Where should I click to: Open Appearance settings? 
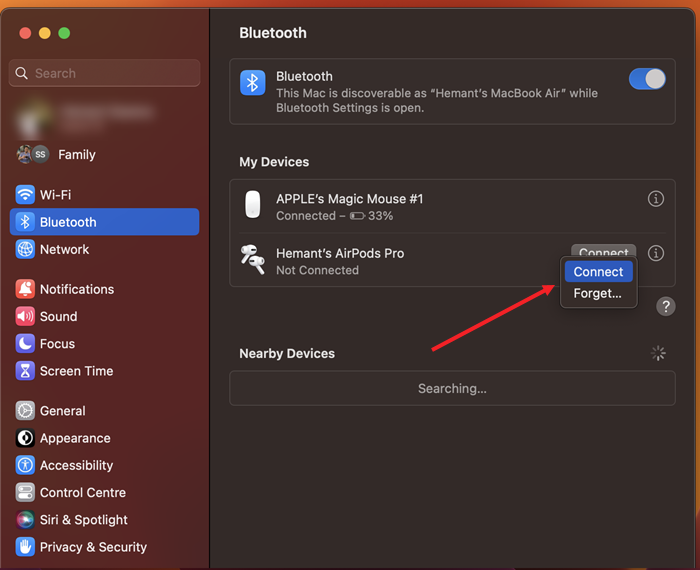[x=75, y=438]
